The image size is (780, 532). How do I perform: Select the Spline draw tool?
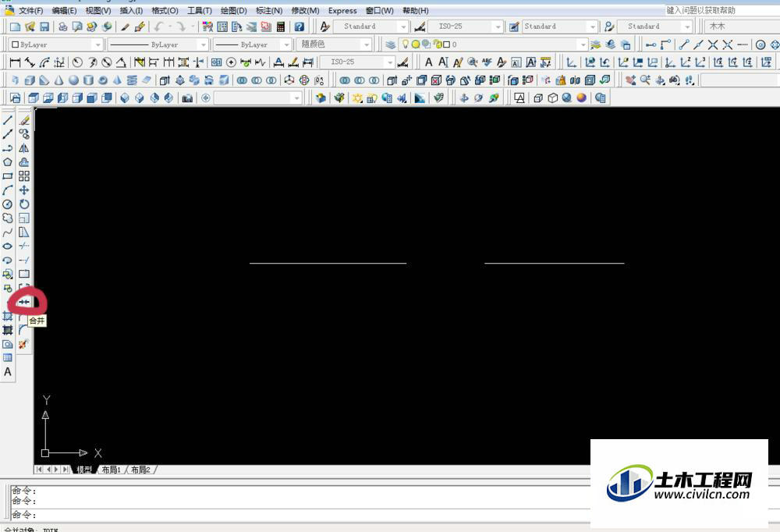8,232
